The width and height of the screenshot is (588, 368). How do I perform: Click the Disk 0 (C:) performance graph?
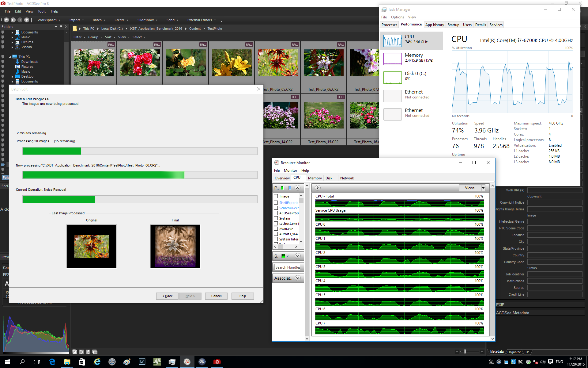(x=392, y=77)
